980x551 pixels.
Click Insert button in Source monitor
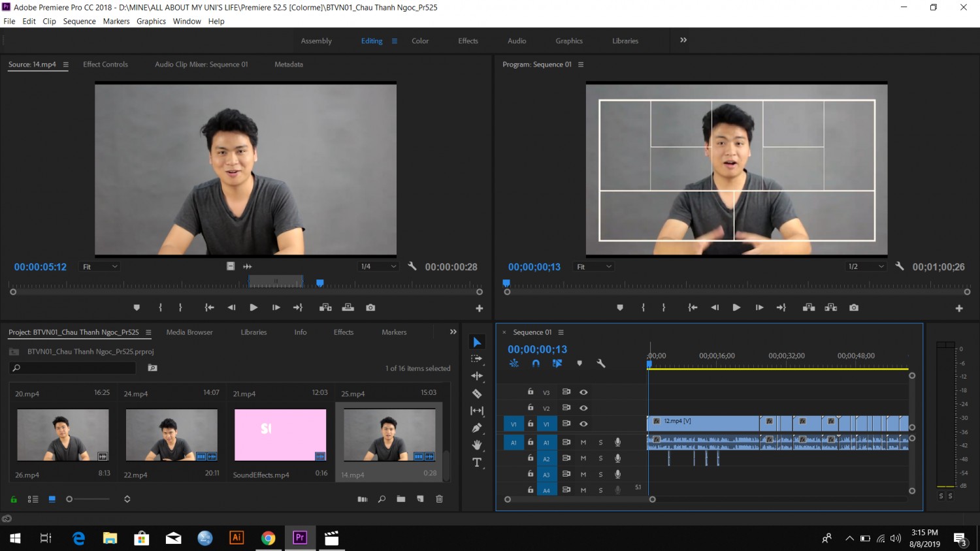tap(325, 307)
